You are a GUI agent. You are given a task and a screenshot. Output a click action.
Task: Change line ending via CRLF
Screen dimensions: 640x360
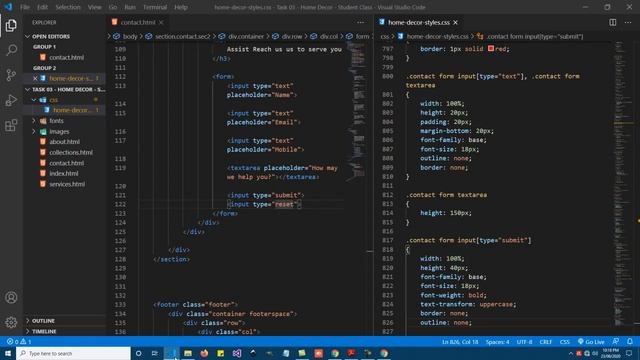[545, 342]
